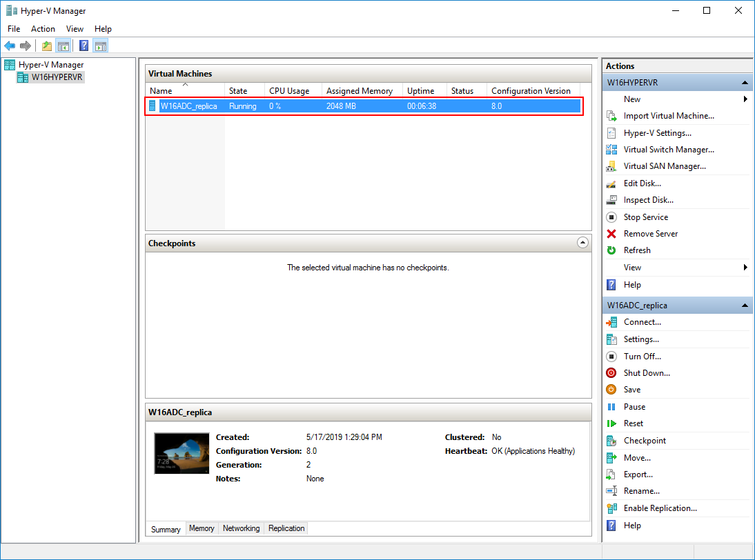Toggle the console tree toolbar icon
The width and height of the screenshot is (755, 560).
(63, 46)
